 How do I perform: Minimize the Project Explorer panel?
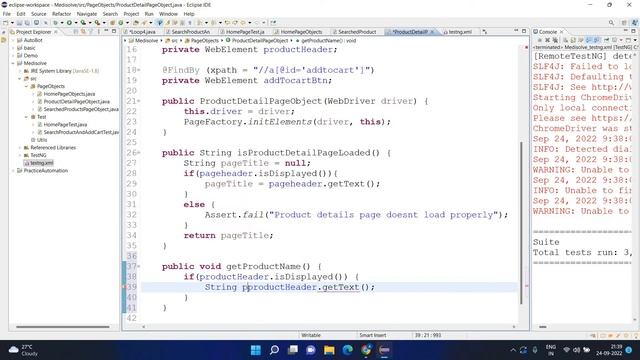click(106, 31)
